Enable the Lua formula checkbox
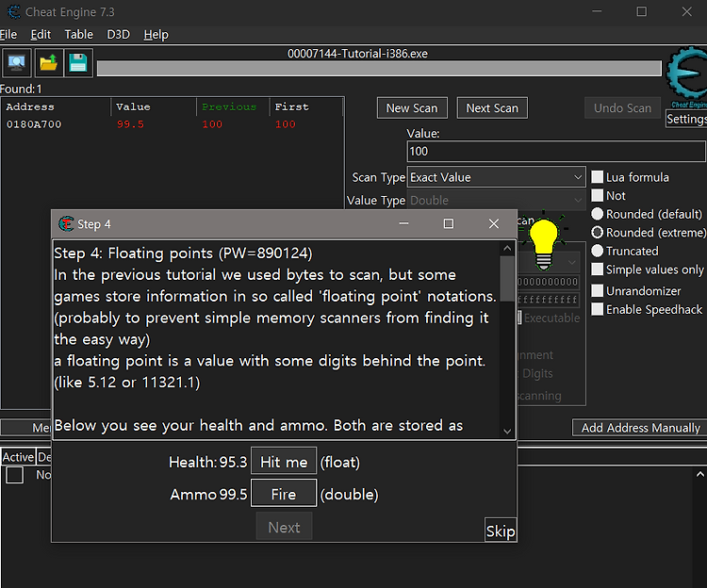The image size is (707, 588). point(597,177)
